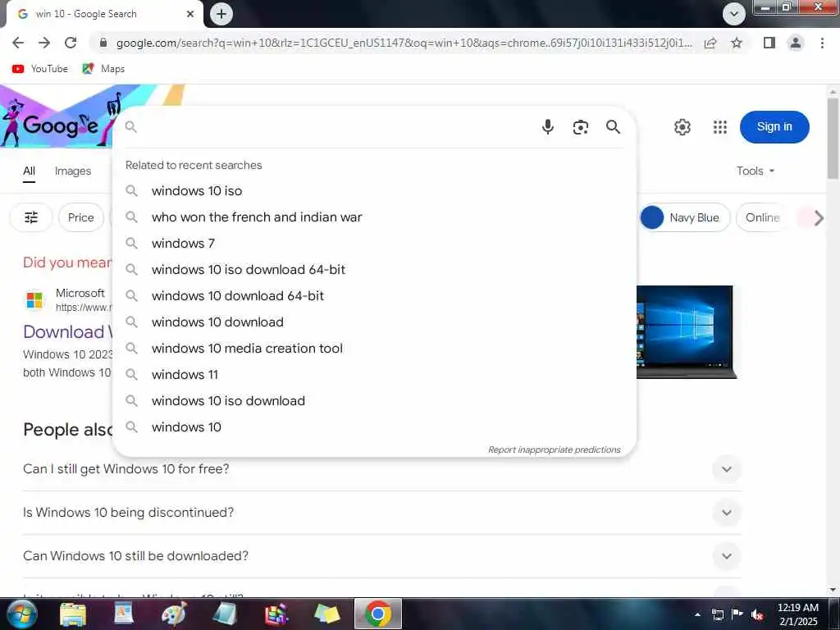Screen dimensions: 840x630
Task: Open a new tab with the plus button
Action: coord(221,14)
